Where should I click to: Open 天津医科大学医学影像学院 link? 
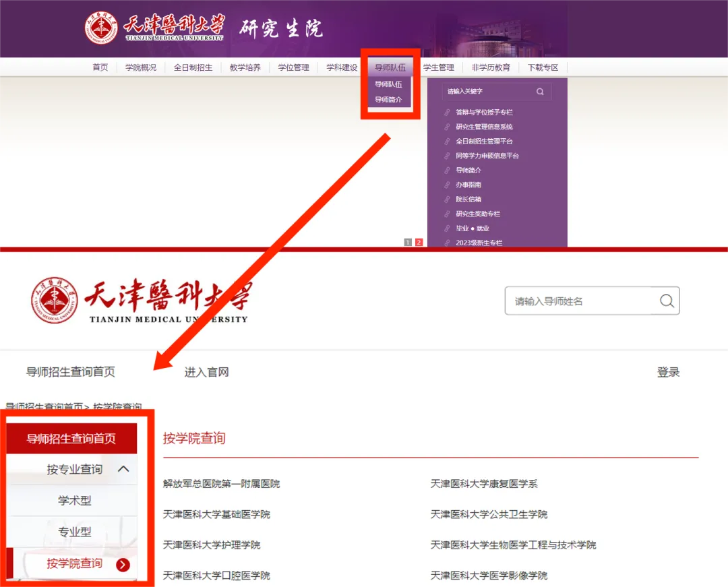(489, 576)
